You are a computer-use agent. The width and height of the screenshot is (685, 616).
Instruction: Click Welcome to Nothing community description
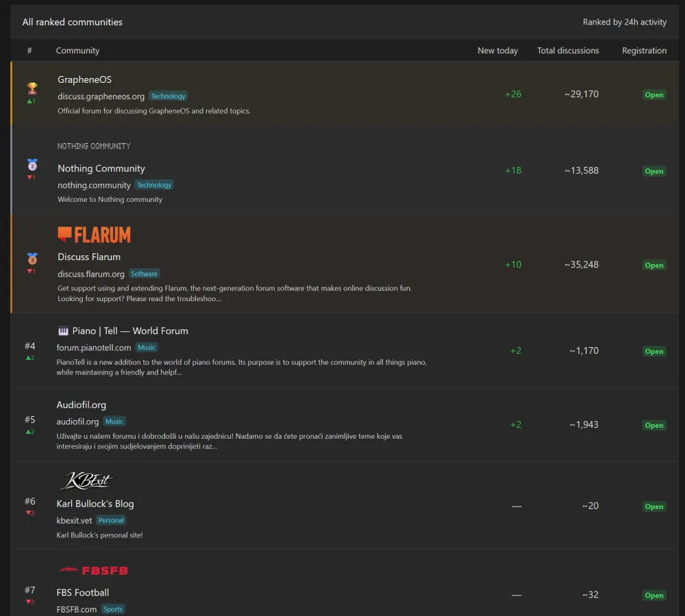(x=110, y=199)
